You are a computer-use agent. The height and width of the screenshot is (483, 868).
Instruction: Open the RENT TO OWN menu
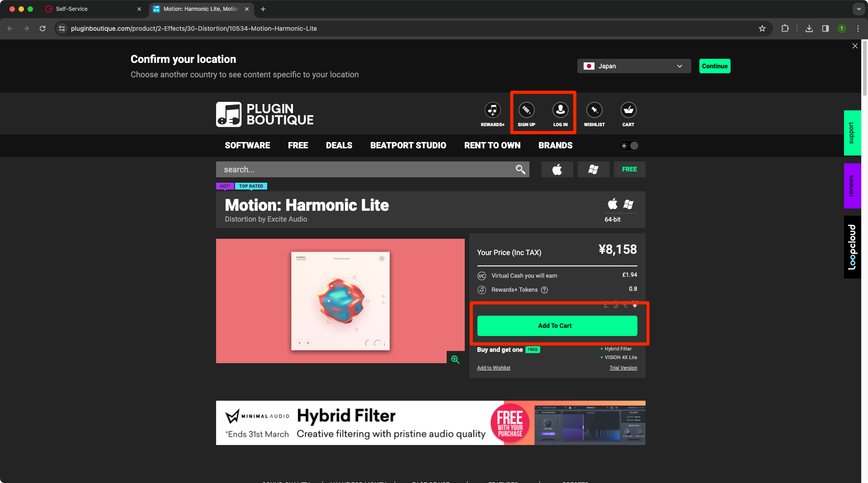click(x=492, y=146)
